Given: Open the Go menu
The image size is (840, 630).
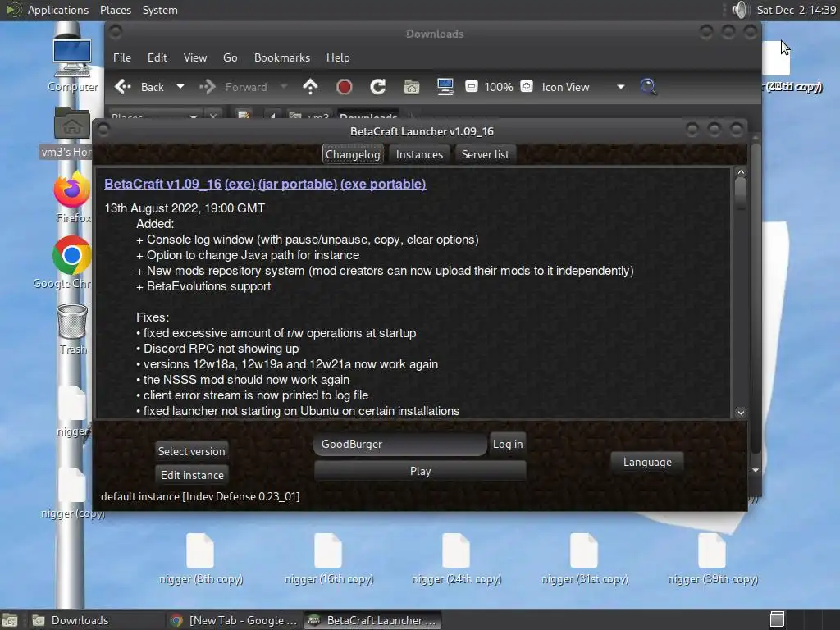Looking at the screenshot, I should [231, 57].
